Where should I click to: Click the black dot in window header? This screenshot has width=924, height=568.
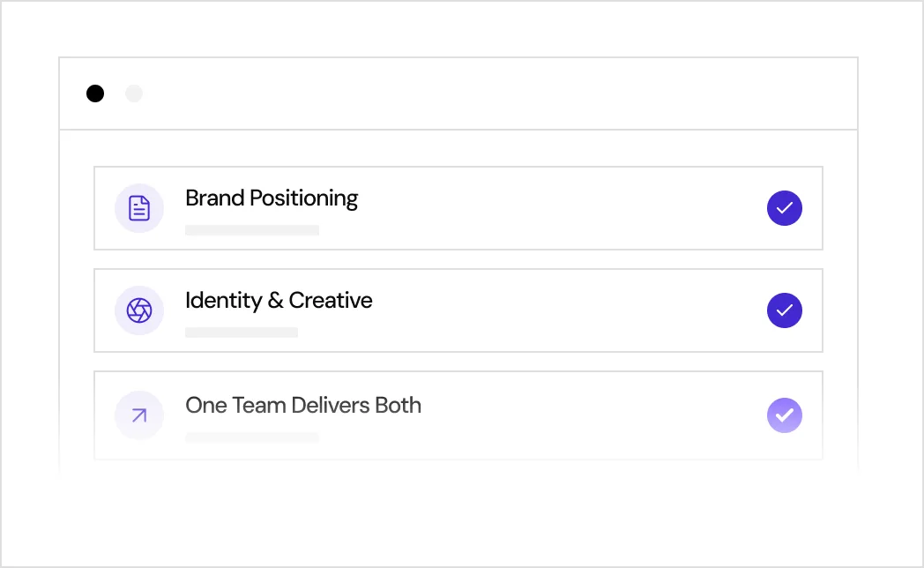(x=95, y=93)
